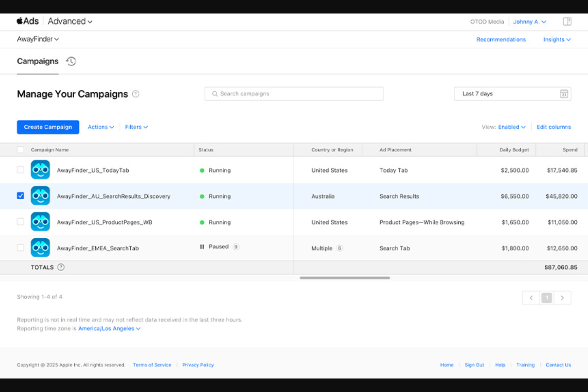The height and width of the screenshot is (392, 588).
Task: Click the Sign Out footer link
Action: [x=474, y=365]
